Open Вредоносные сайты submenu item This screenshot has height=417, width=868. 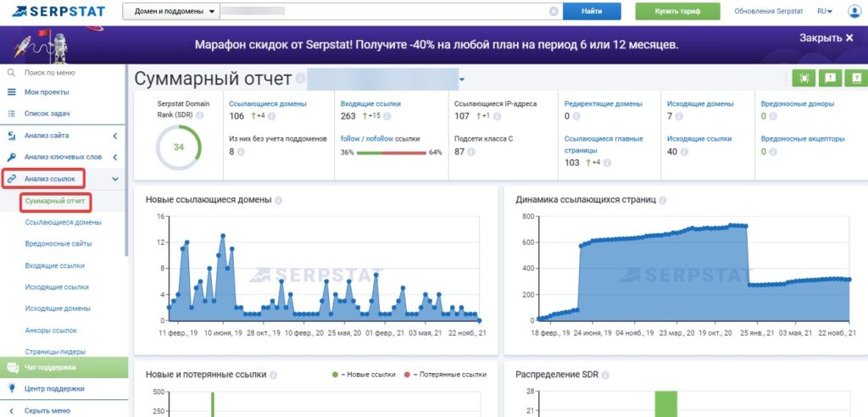(58, 243)
